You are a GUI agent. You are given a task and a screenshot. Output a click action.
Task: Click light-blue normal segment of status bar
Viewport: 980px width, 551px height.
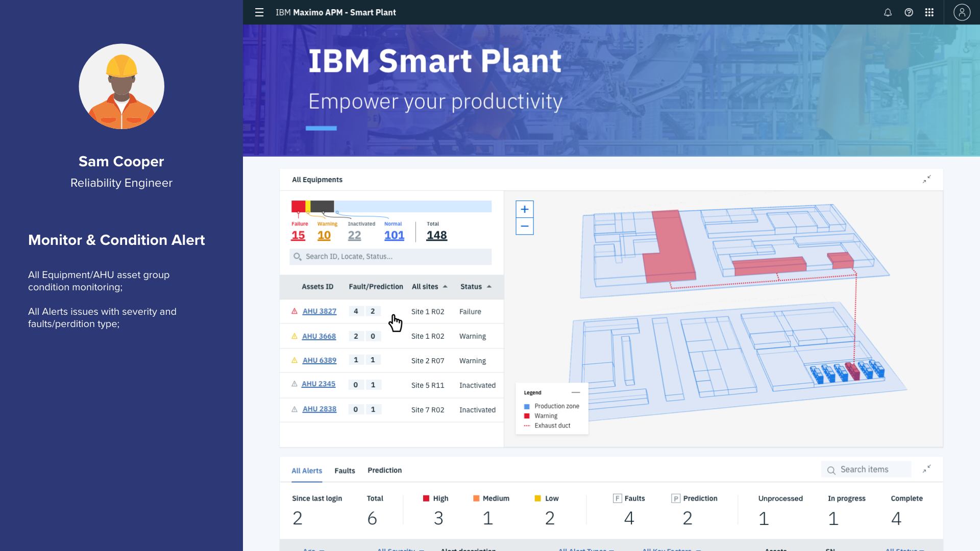413,206
